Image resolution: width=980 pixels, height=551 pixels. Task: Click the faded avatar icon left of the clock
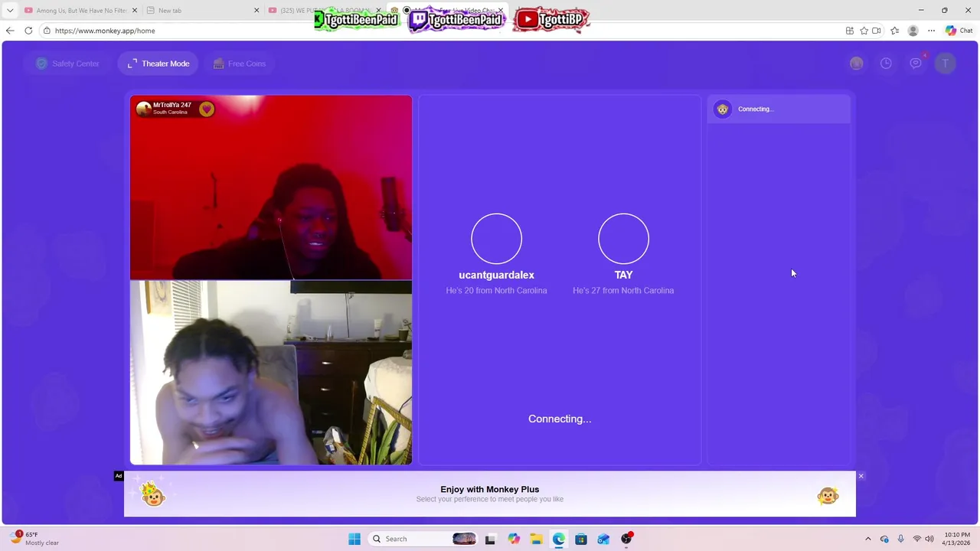click(856, 64)
